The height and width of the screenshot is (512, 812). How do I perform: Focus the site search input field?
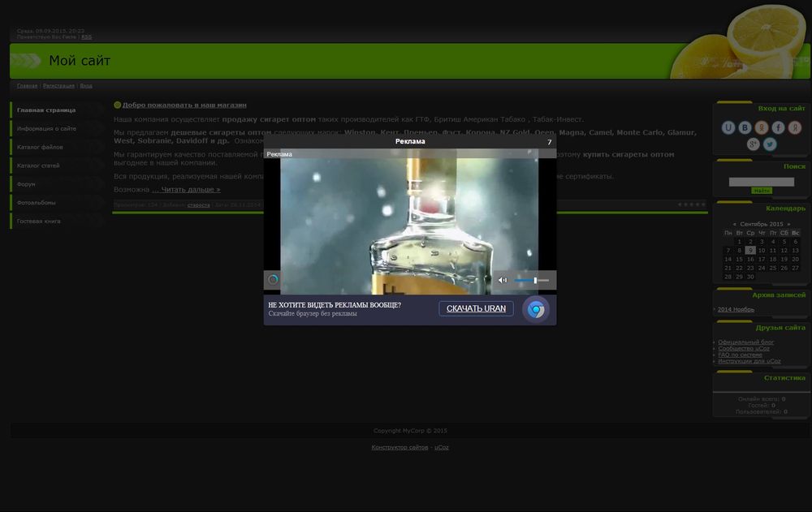tap(762, 182)
